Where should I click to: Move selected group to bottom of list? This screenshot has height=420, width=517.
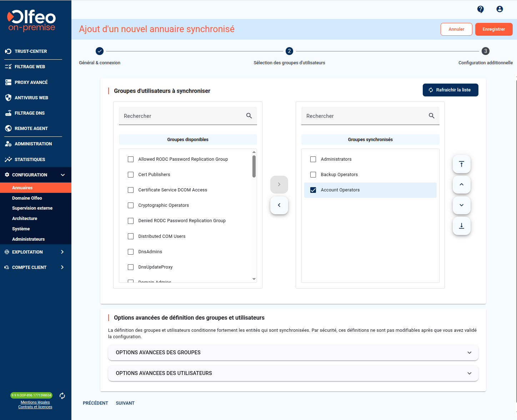pos(461,226)
